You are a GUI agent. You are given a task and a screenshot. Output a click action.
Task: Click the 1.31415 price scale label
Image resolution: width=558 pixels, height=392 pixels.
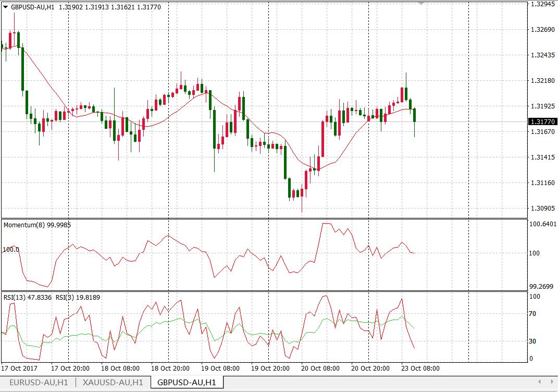tap(543, 157)
